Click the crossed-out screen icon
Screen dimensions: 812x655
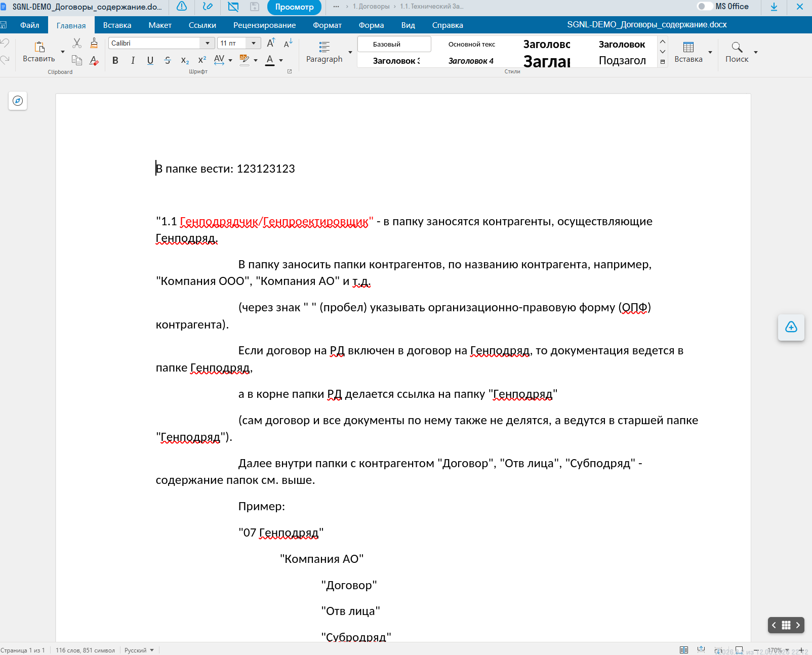(233, 7)
